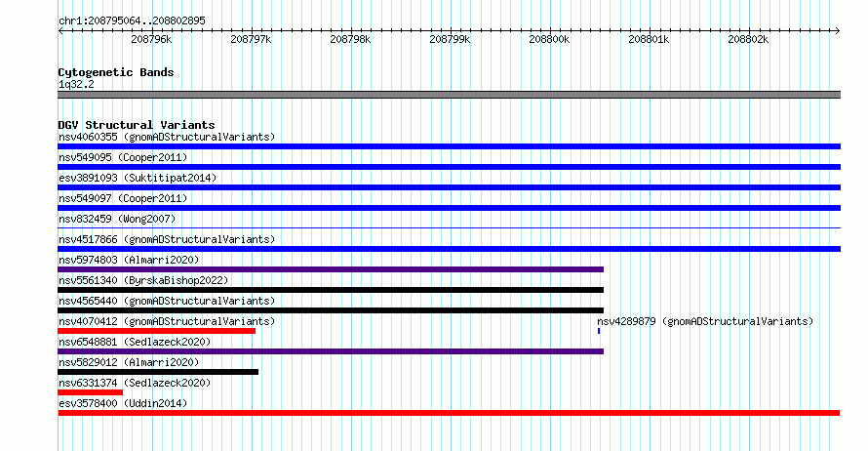The image size is (868, 451).
Task: Click ruler position 208801k
Action: 649,39
